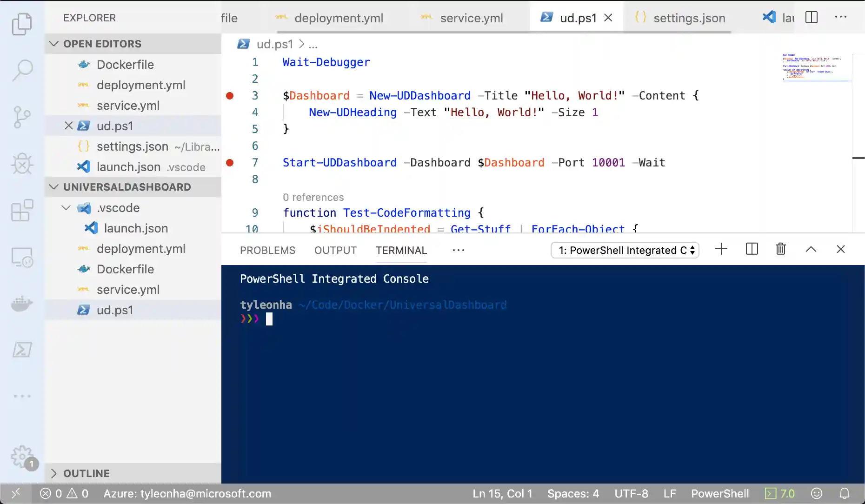This screenshot has height=504, width=865.
Task: Kill the terminal using the trash icon
Action: (x=780, y=249)
